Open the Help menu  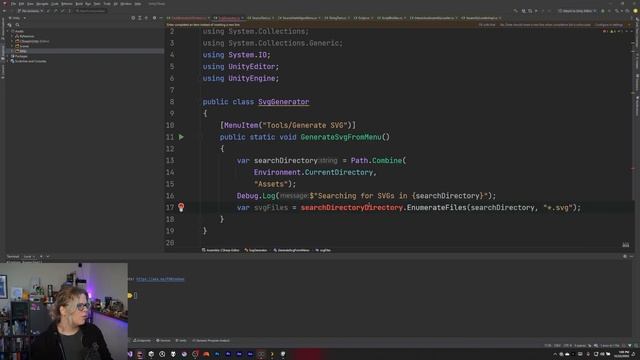point(138,4)
